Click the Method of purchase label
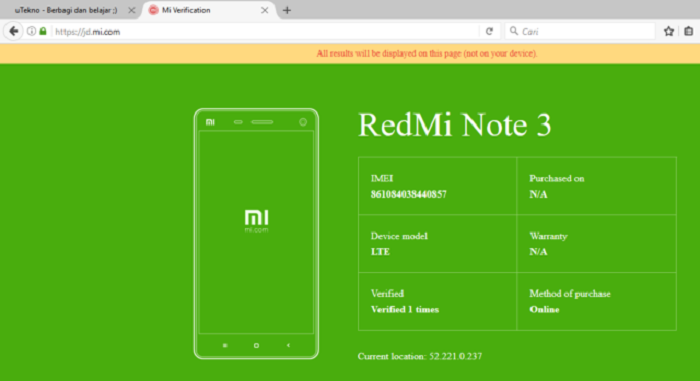 pos(570,293)
